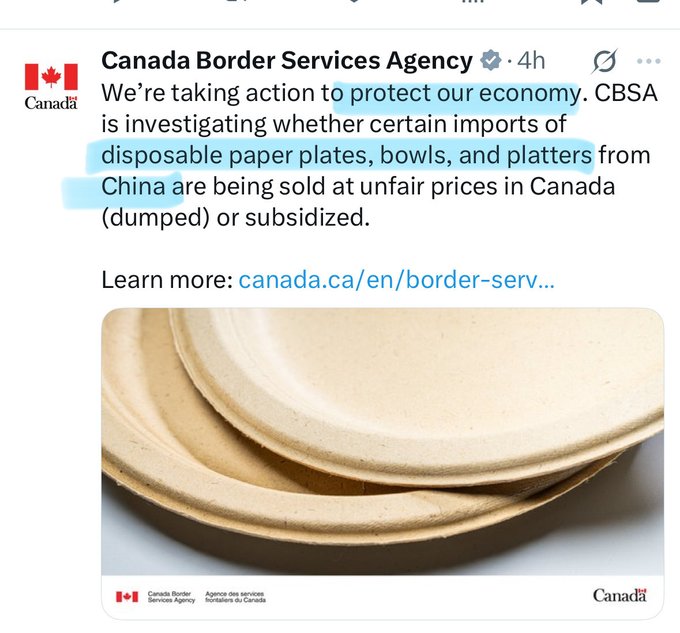
Task: Click the highlighted word "China"
Action: pyautogui.click(x=133, y=187)
